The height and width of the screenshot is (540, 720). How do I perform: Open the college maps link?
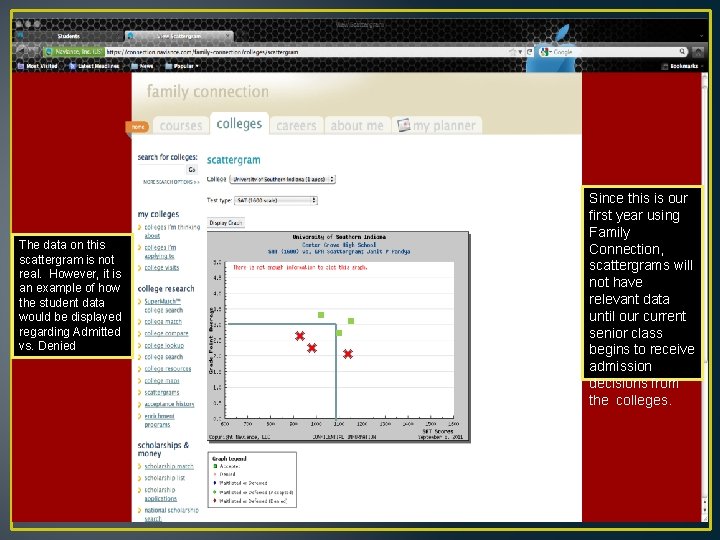click(x=162, y=381)
